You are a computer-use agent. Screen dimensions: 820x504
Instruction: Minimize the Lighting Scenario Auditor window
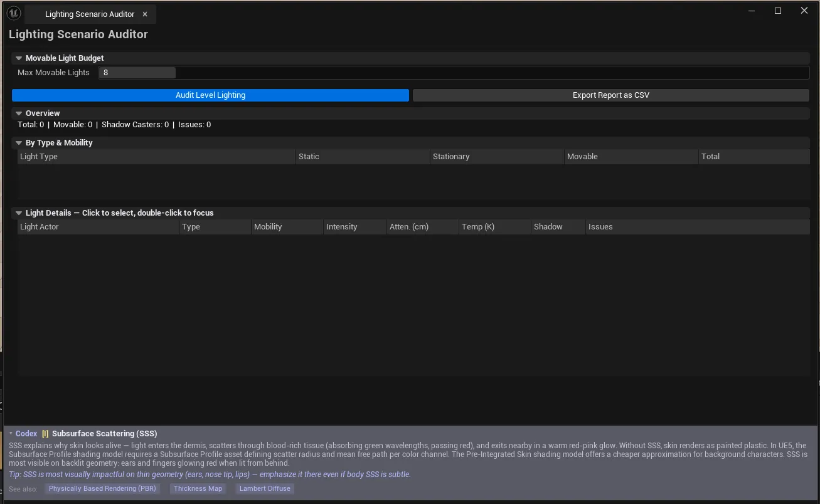752,11
